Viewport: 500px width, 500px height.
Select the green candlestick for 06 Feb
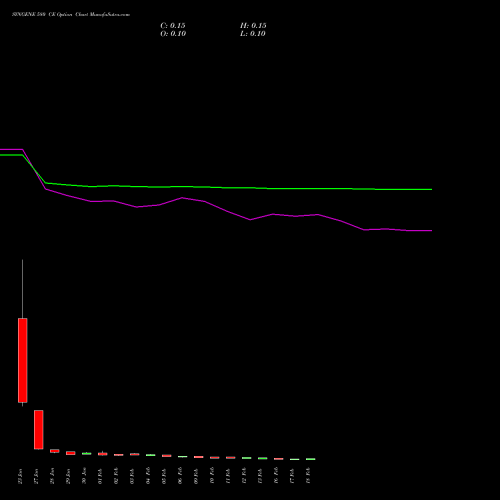click(183, 456)
